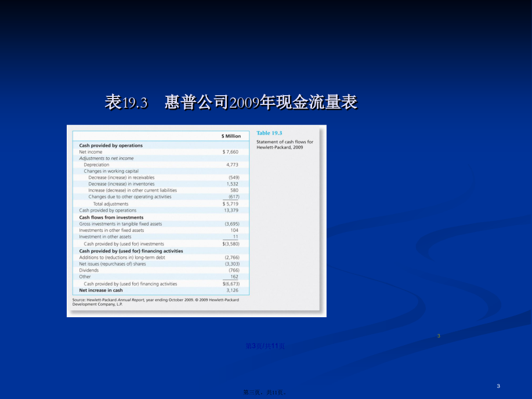Viewport: 532px width, 399px height.
Task: Select the value "(617)"
Action: click(x=234, y=197)
